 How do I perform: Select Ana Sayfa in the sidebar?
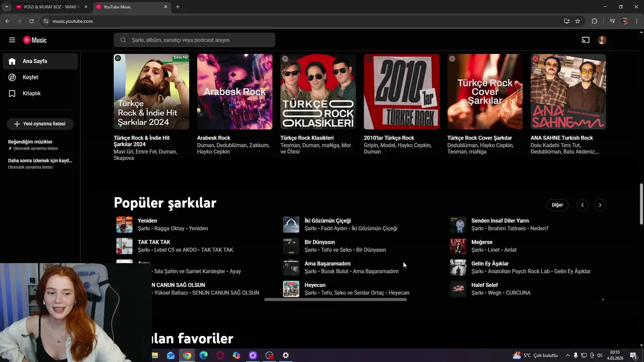[40, 61]
